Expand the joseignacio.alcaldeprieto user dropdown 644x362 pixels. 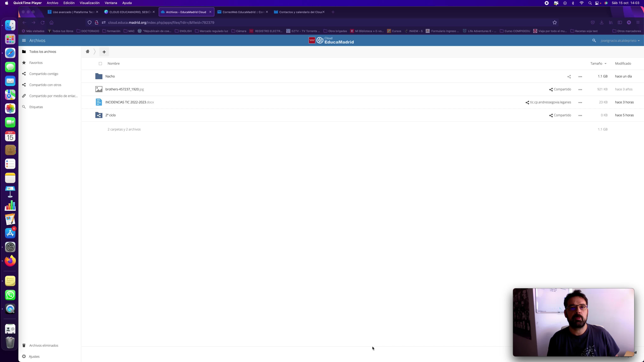point(620,41)
